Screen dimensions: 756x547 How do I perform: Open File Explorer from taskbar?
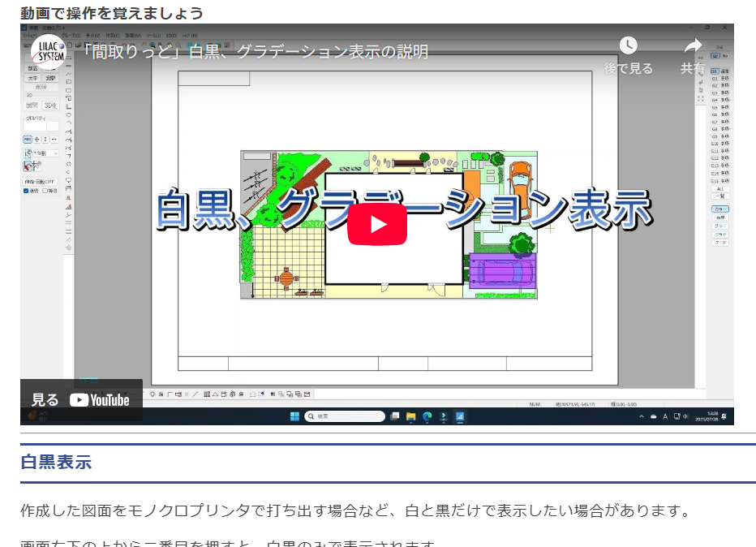(411, 416)
